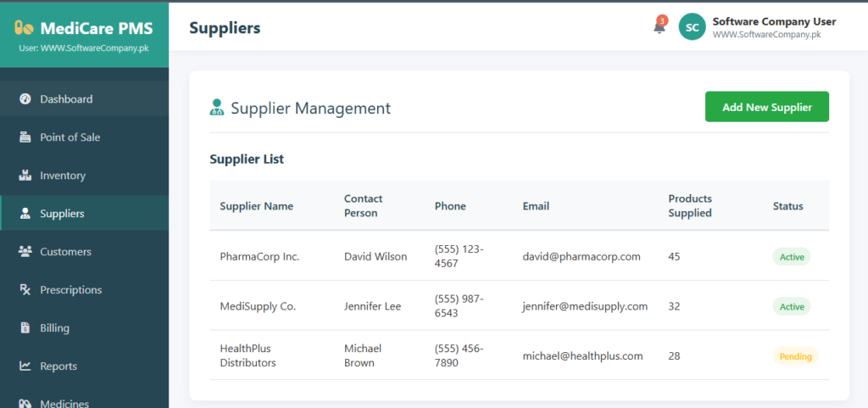Screen dimensions: 868x408
Task: Click the Products Supplied column header
Action: 689,205
